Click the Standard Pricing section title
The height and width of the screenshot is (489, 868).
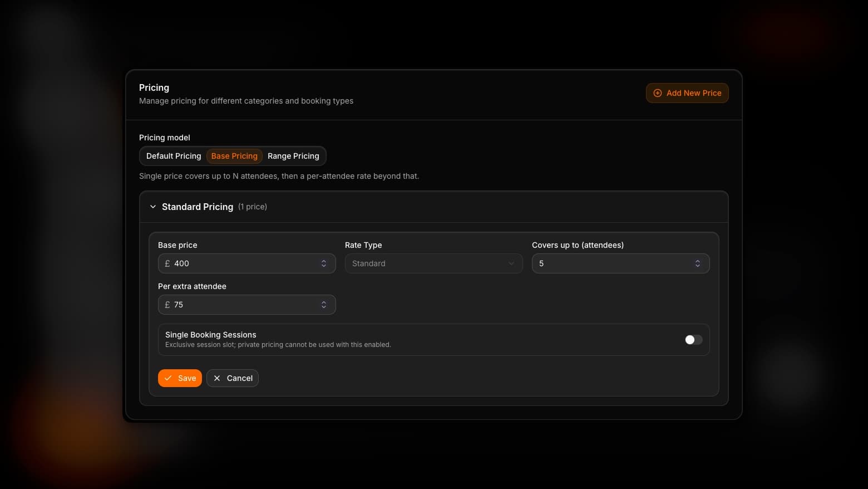[x=198, y=207]
